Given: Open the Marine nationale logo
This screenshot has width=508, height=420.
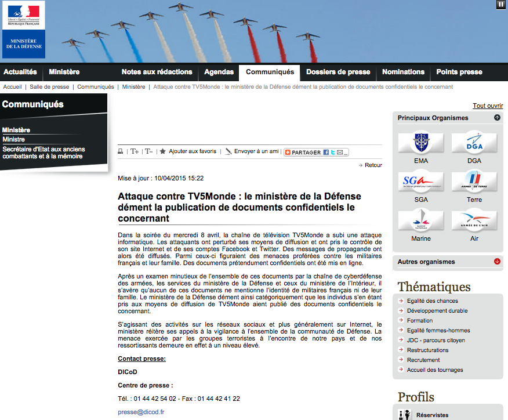Looking at the screenshot, I should pos(421,220).
